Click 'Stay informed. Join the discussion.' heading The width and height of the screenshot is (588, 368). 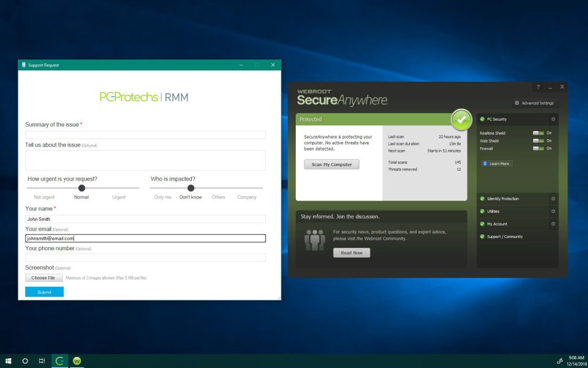point(340,217)
